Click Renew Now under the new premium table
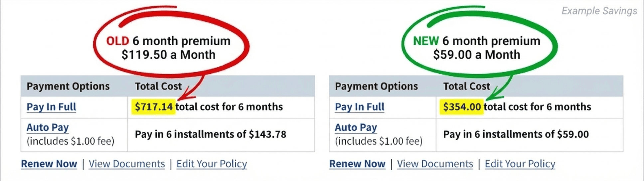Screen dimensions: 644x181 tap(357, 164)
